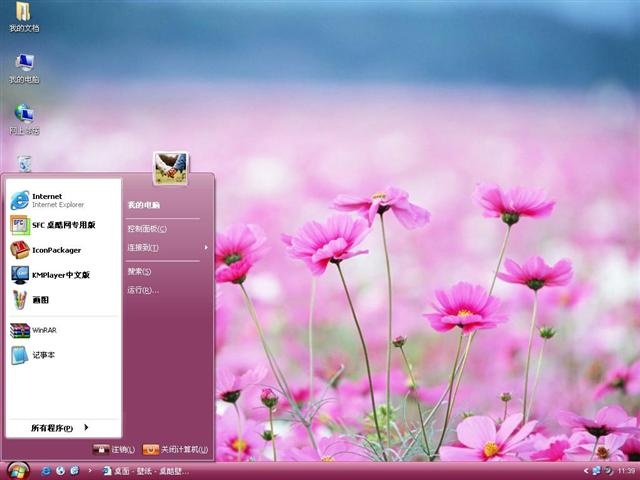Expand quick launch overflow chevron

coord(90,471)
